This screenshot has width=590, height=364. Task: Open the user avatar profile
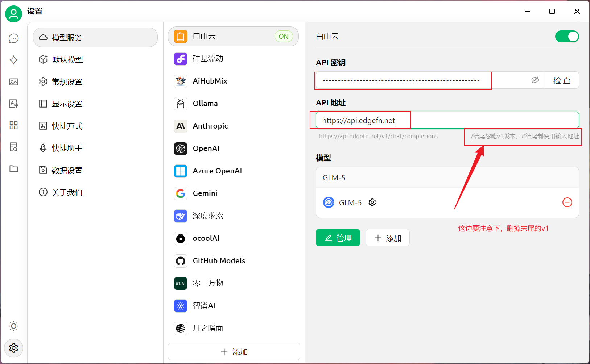(x=13, y=14)
